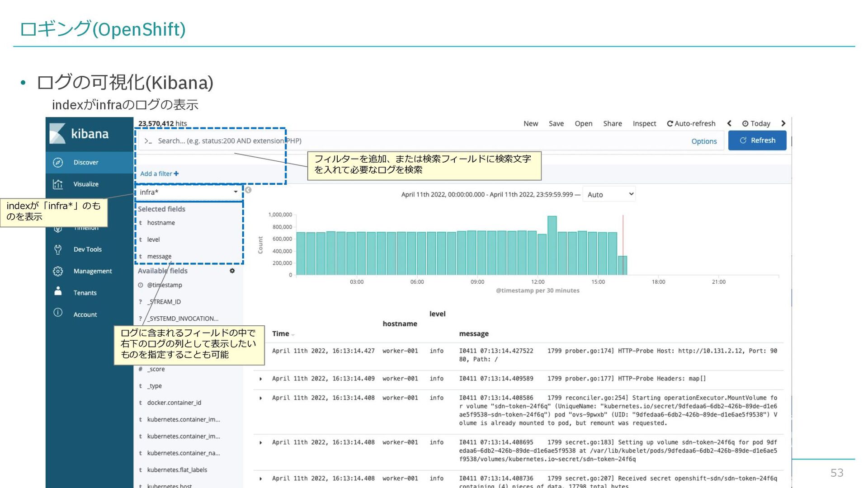This screenshot has height=488, width=868.
Task: Expand the secret.go:207 log row
Action: pos(260,479)
